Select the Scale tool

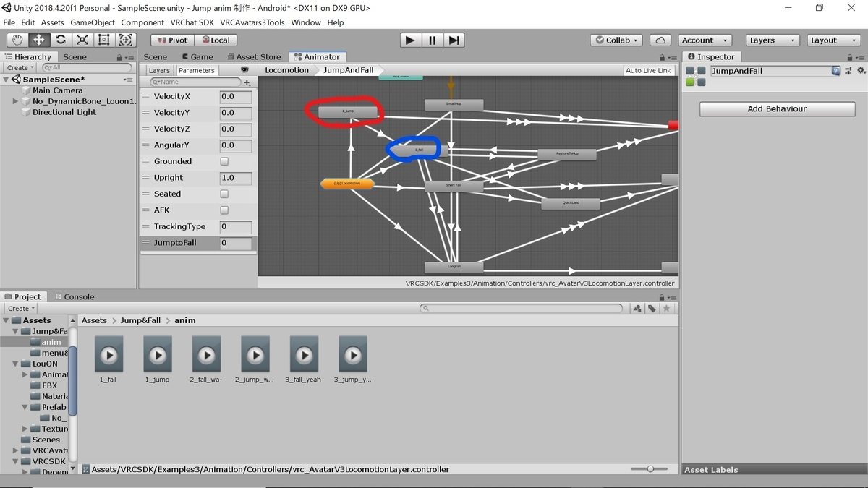[x=82, y=40]
